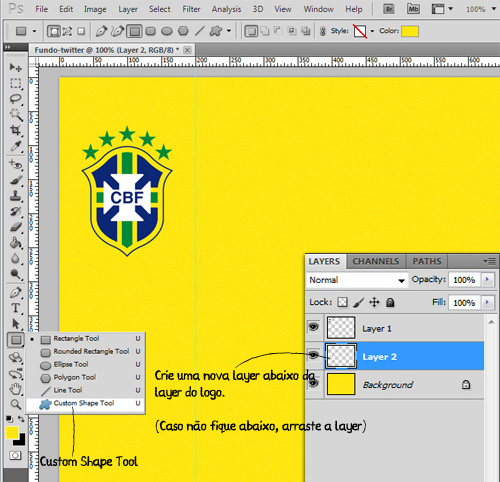This screenshot has width=500, height=482.
Task: Toggle Quick Mask mode
Action: (15, 455)
